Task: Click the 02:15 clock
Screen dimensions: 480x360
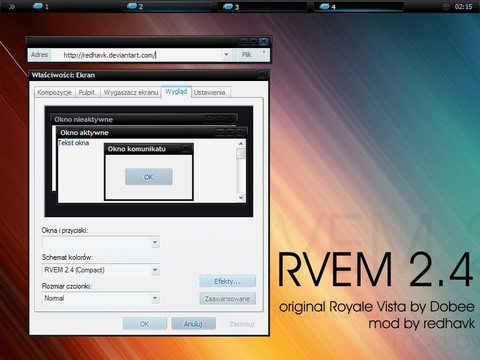Action: click(463, 7)
